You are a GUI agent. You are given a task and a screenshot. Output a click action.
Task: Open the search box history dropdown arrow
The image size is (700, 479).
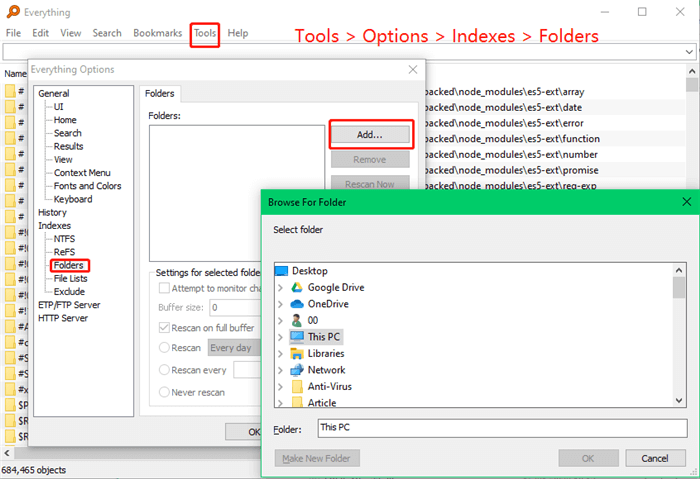pos(689,52)
